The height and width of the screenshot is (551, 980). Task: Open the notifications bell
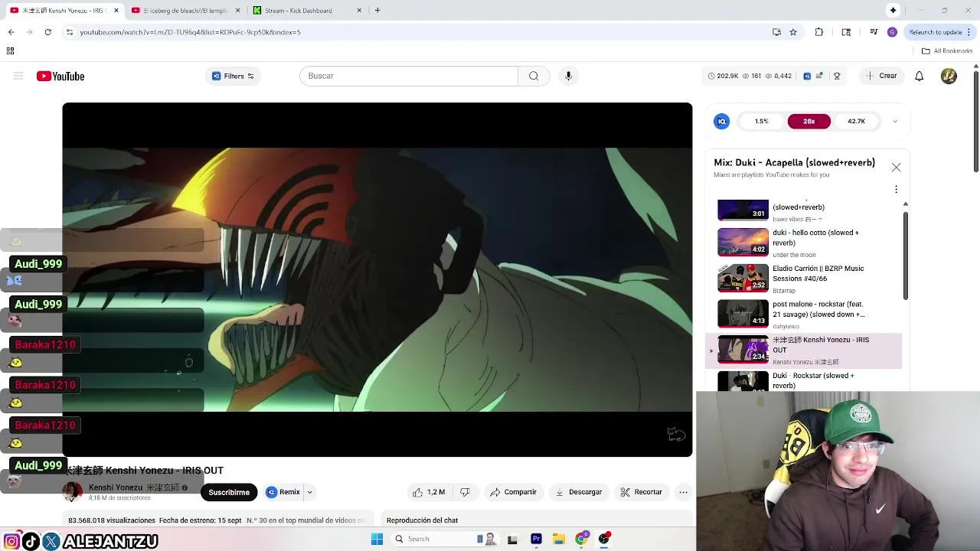(920, 76)
